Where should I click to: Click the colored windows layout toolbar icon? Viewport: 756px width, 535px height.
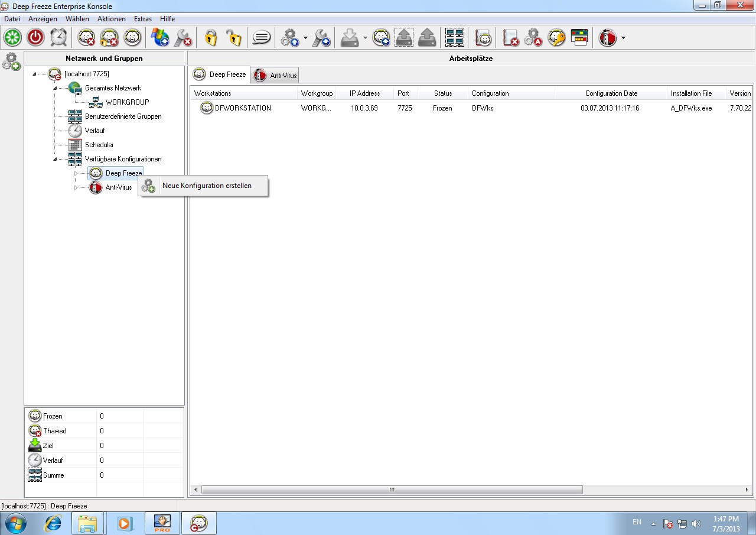[579, 38]
